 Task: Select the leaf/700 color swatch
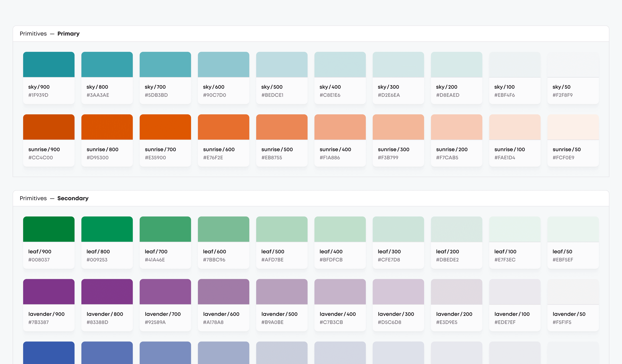[x=165, y=229]
